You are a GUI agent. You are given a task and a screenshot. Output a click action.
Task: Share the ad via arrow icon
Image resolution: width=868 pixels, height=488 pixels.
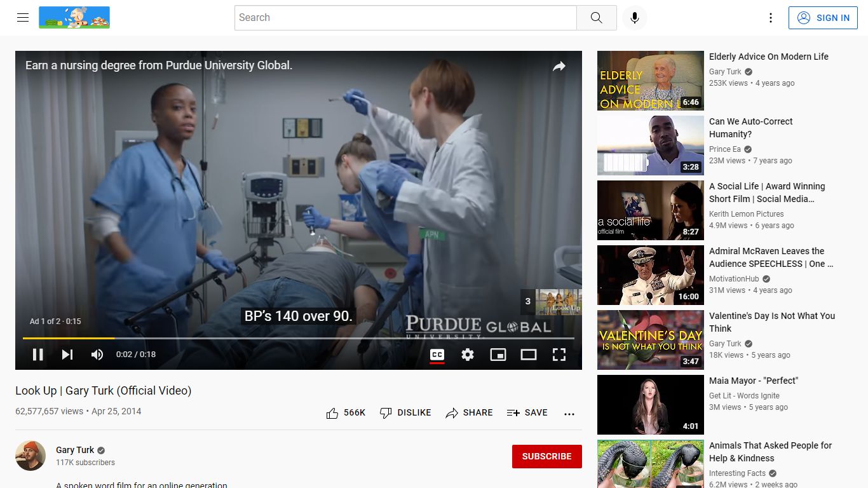pyautogui.click(x=559, y=66)
